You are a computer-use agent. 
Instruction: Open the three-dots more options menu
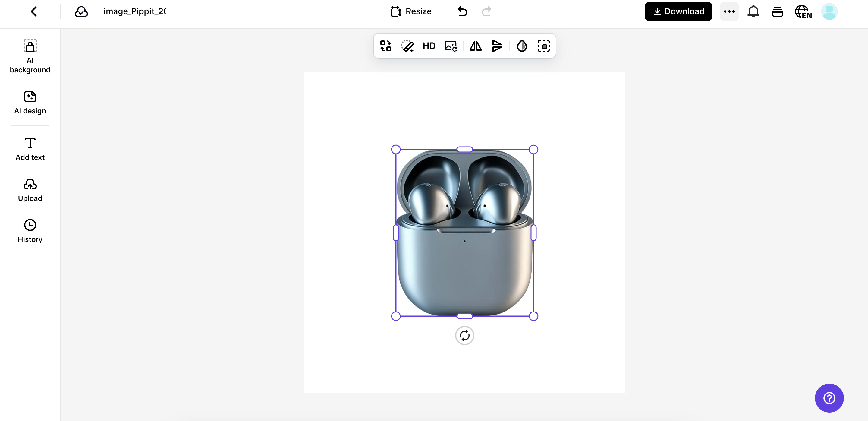[729, 11]
